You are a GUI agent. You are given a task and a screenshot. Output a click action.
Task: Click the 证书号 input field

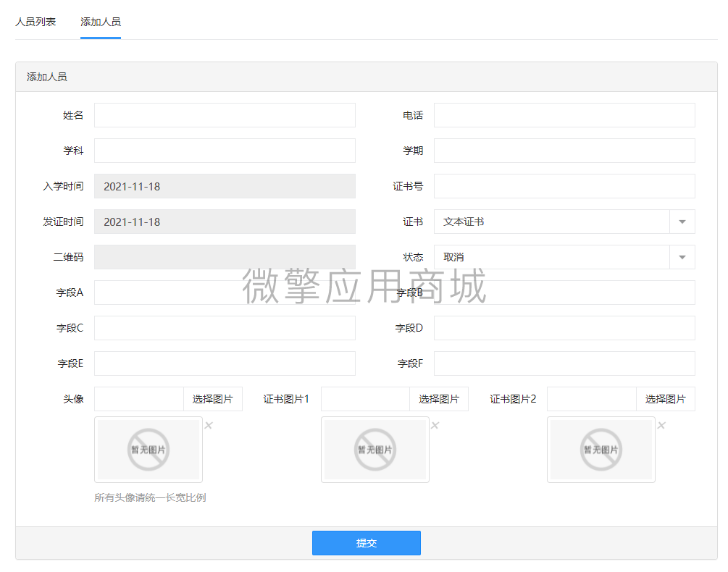pyautogui.click(x=564, y=186)
